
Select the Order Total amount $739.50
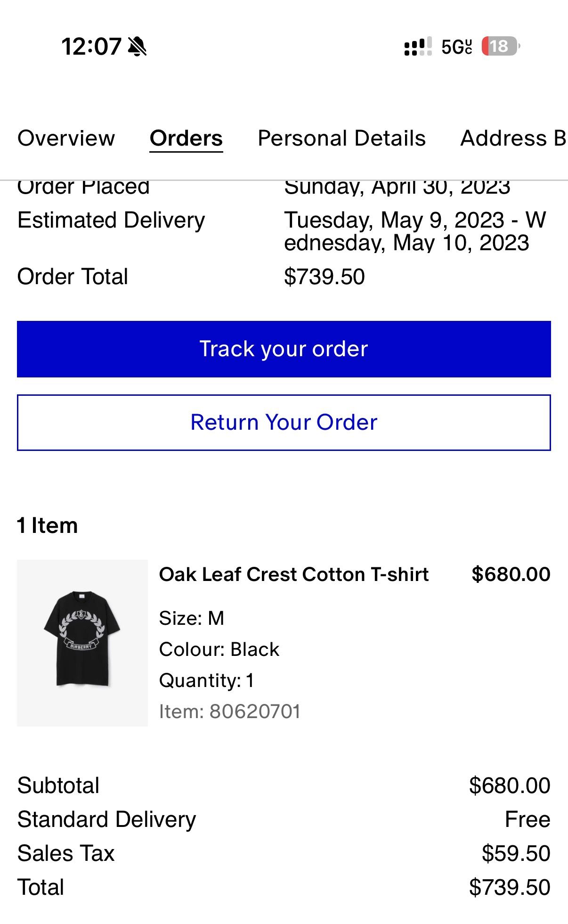(325, 276)
